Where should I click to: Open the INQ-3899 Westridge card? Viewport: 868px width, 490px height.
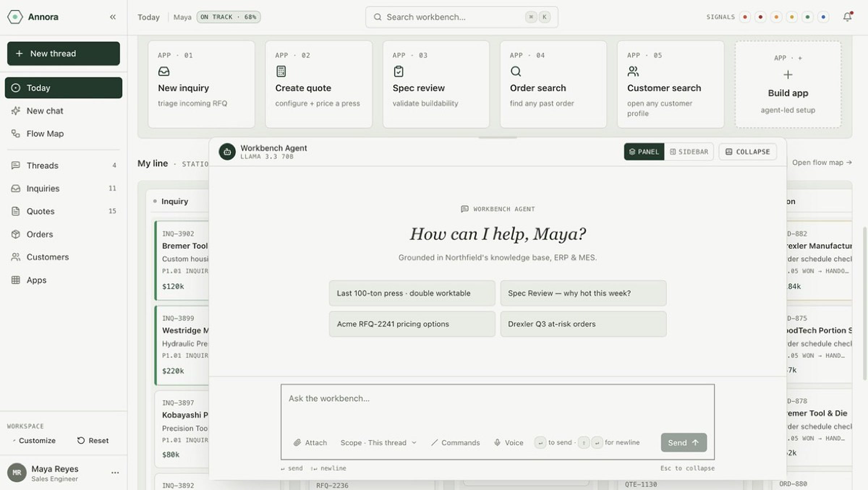(182, 345)
